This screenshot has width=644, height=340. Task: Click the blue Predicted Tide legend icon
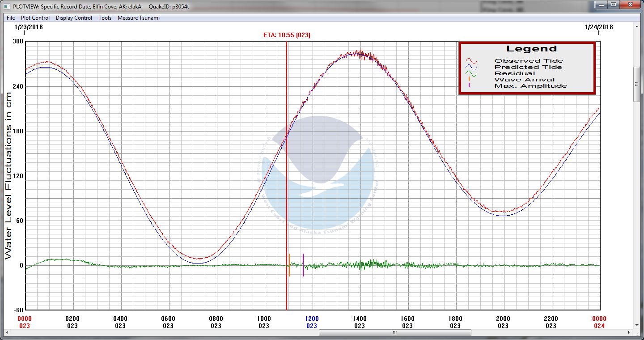tap(471, 68)
